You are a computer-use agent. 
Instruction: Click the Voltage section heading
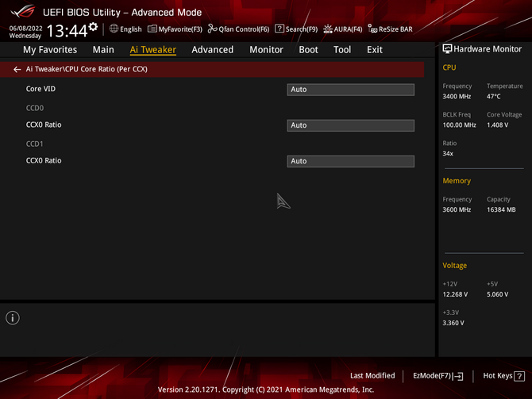(455, 266)
